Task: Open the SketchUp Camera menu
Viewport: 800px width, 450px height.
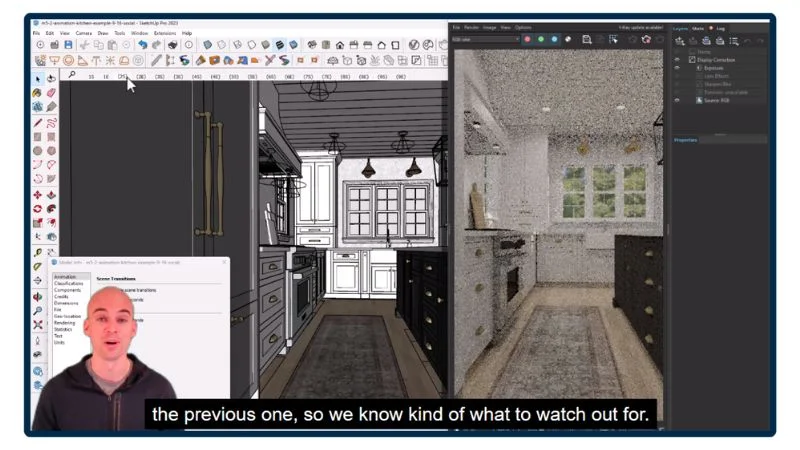Action: [84, 33]
